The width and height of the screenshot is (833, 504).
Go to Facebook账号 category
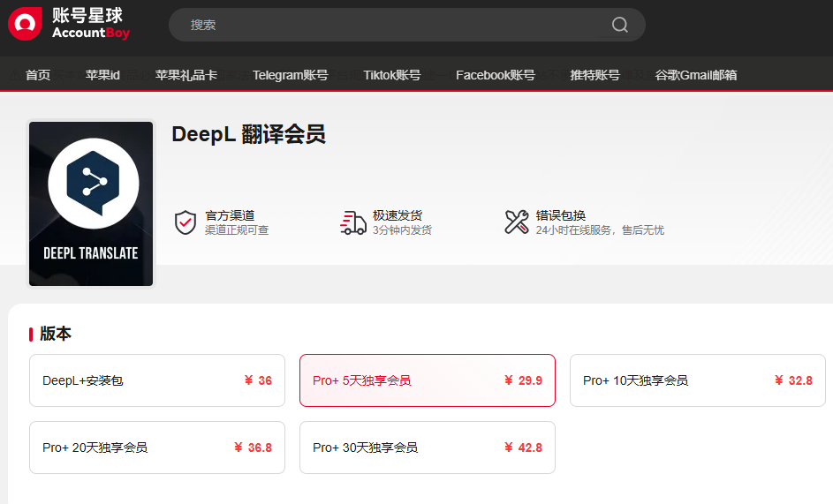(496, 75)
